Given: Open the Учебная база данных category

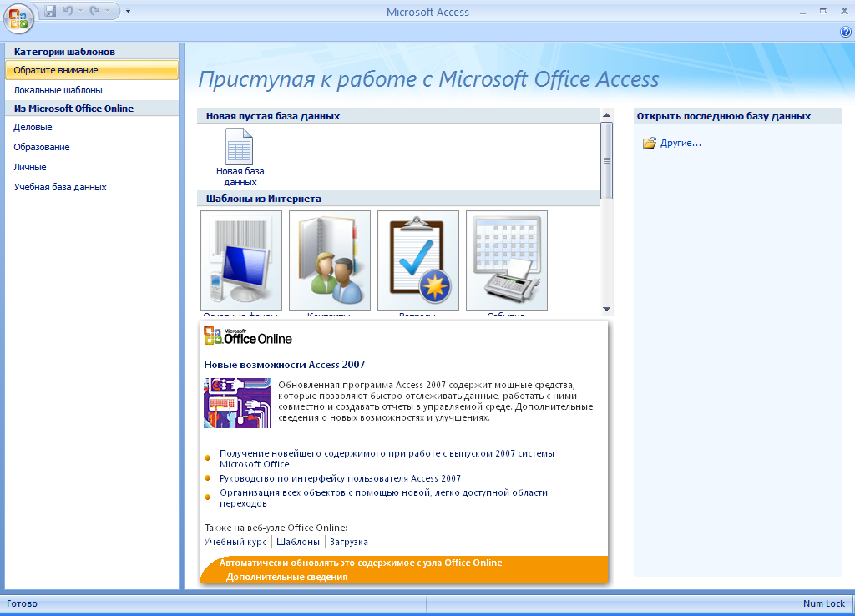Looking at the screenshot, I should point(92,187).
